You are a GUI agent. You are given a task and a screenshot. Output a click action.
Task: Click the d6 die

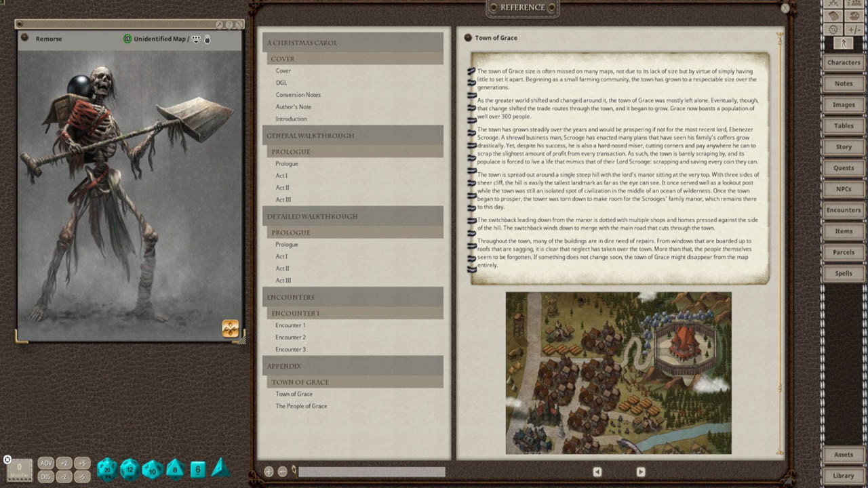197,468
